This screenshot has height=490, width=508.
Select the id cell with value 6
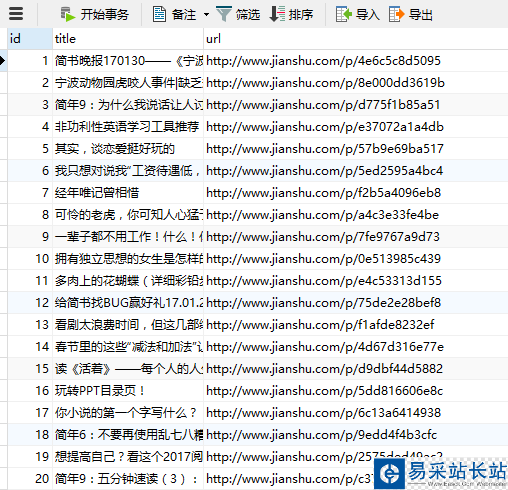(30, 171)
